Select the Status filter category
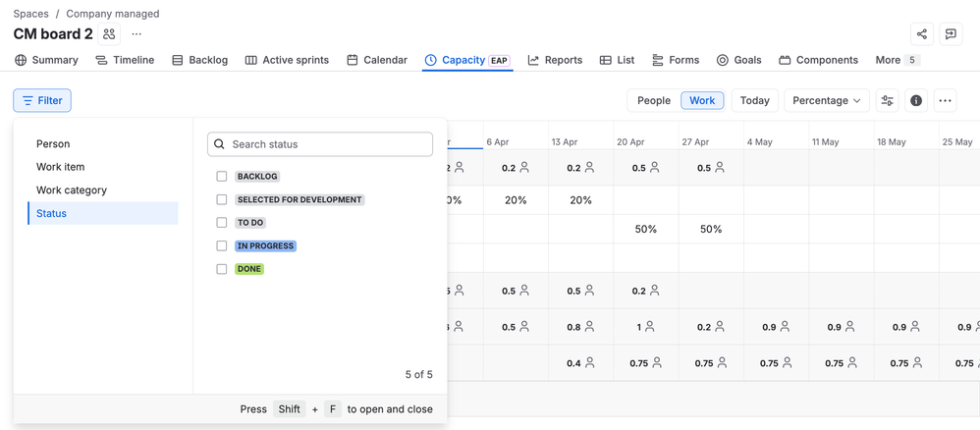Image resolution: width=980 pixels, height=430 pixels. 103,213
